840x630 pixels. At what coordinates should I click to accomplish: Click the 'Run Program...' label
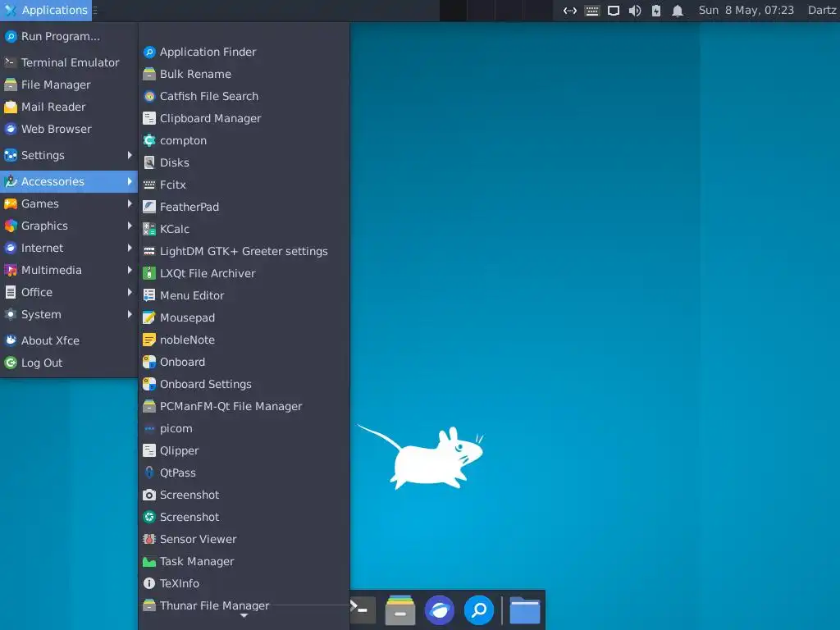[x=61, y=36]
